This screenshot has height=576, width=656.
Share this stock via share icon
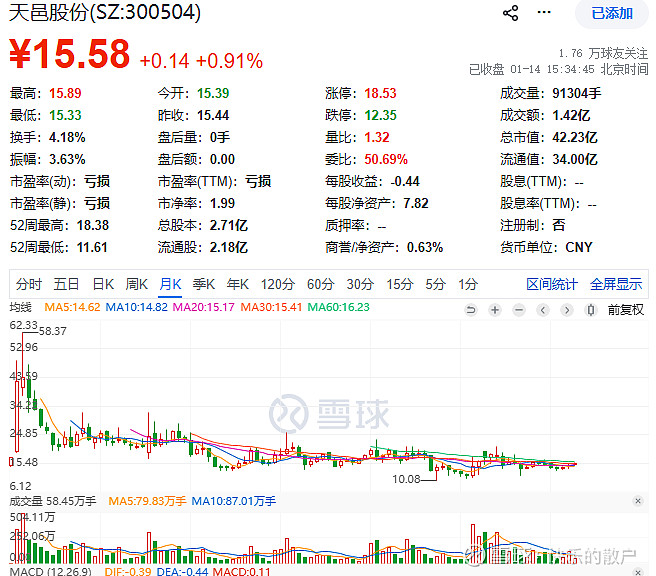510,13
